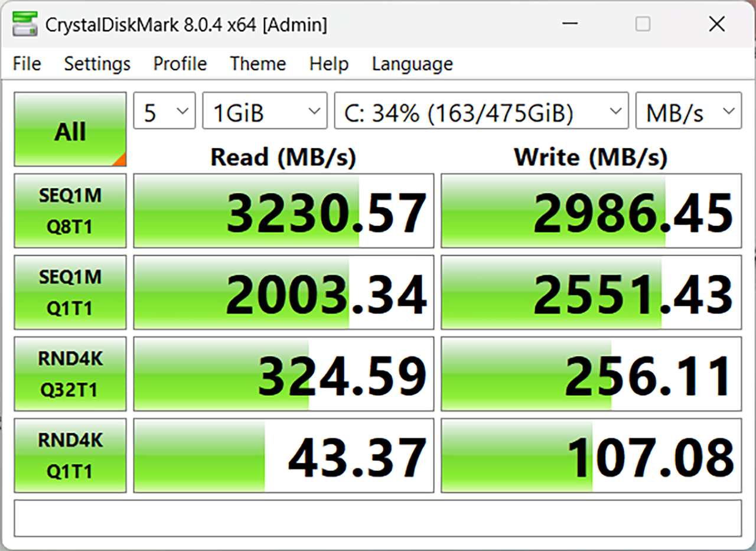Expand the test count dropdown showing 5

tap(164, 110)
